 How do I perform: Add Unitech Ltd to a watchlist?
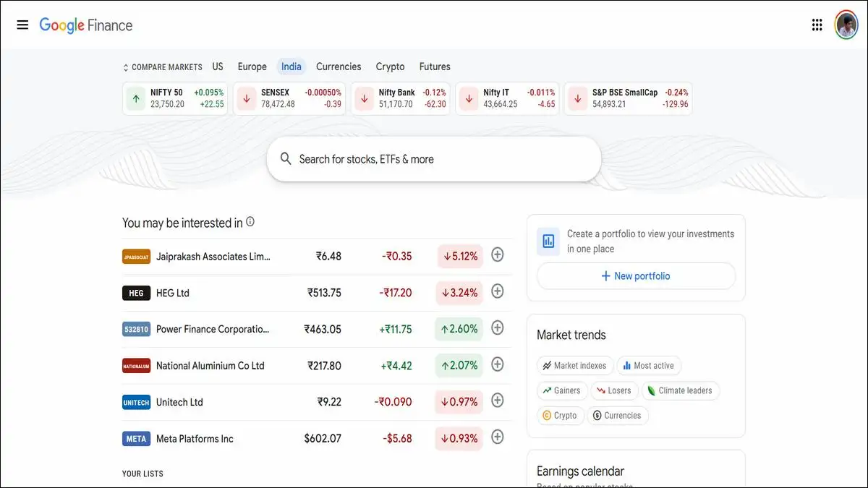pyautogui.click(x=497, y=401)
